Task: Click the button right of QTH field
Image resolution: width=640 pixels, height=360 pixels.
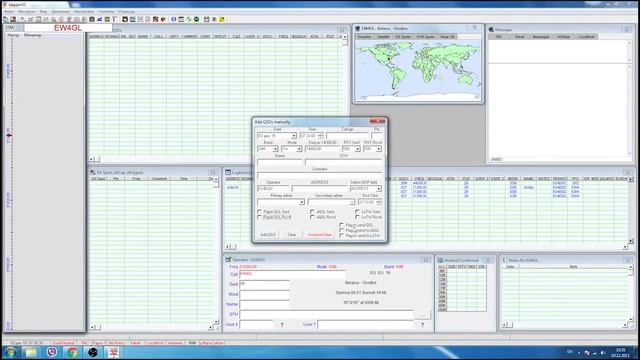Action: (x=422, y=315)
